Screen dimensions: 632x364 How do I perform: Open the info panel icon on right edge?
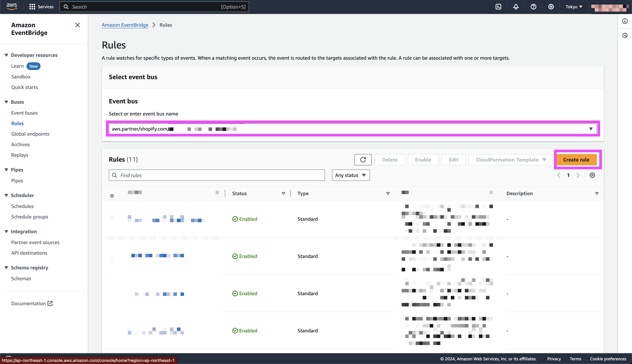click(625, 21)
